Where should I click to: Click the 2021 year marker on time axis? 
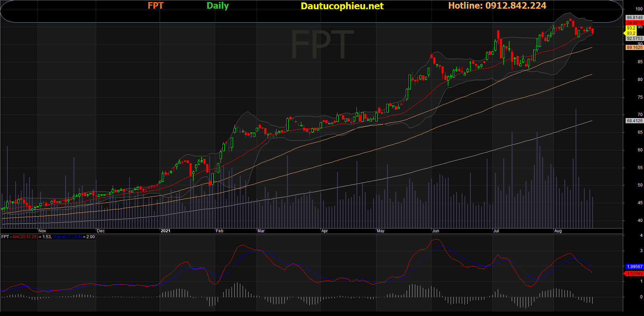166,231
